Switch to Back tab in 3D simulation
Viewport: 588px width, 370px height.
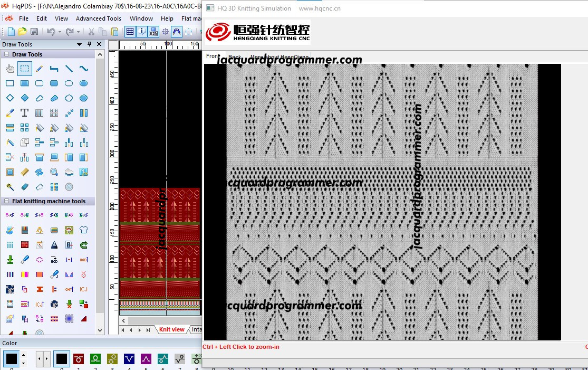click(235, 57)
